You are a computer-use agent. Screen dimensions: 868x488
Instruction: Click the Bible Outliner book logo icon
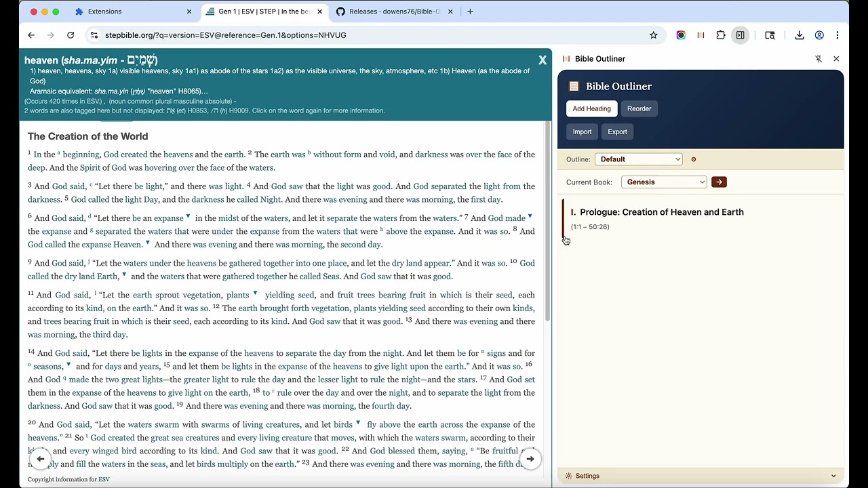pos(574,86)
